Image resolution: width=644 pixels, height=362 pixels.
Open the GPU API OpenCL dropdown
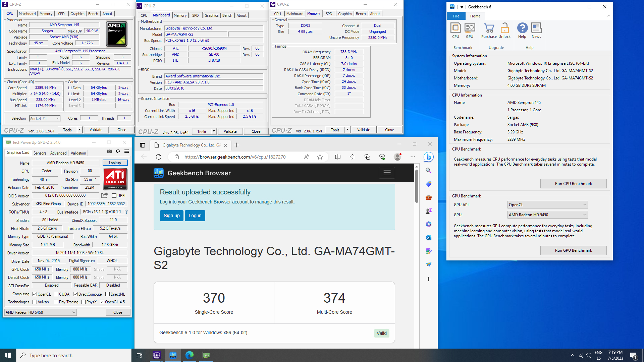coord(547,205)
